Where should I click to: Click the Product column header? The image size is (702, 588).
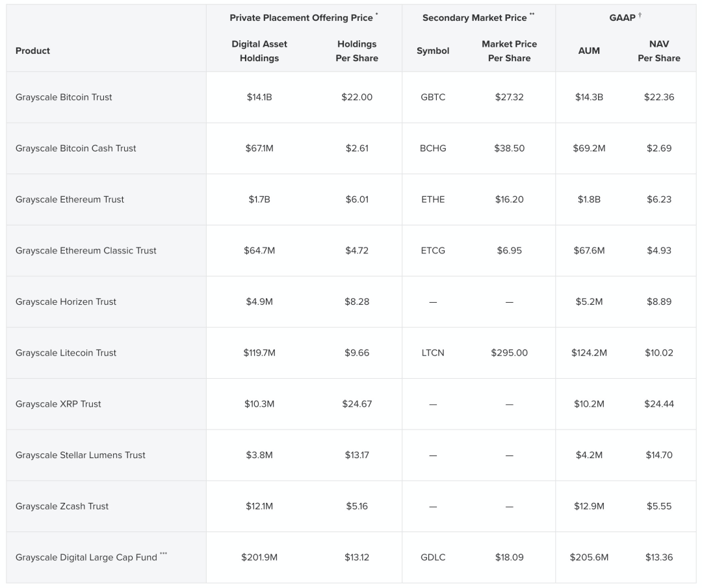(32, 51)
